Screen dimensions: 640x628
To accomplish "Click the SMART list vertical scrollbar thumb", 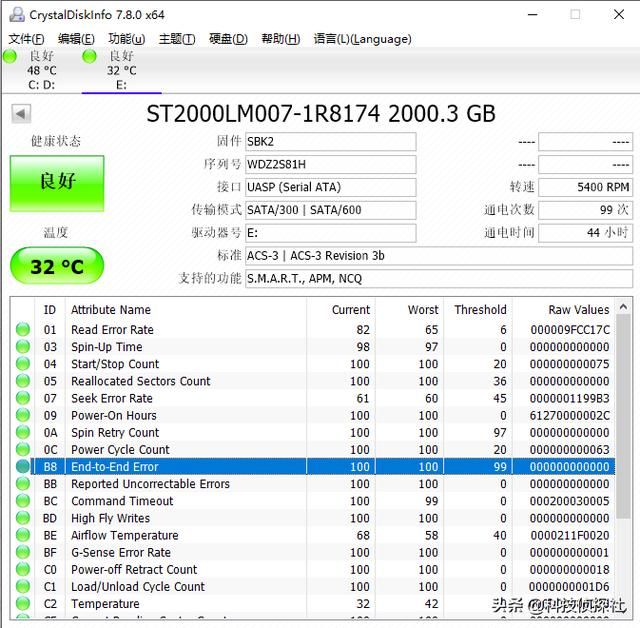I will coord(623,416).
